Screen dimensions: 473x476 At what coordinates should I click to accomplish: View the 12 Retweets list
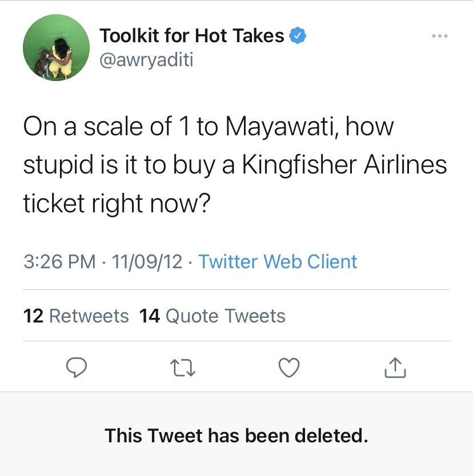(x=76, y=316)
